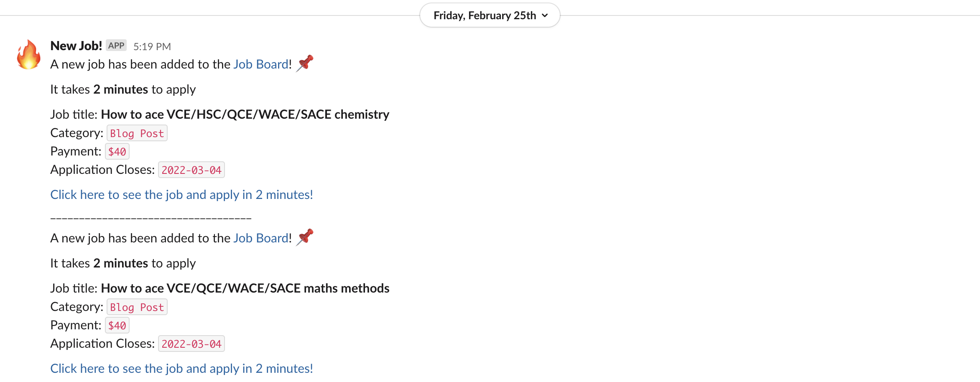Click the bold chemistry job title text

pyautogui.click(x=245, y=115)
